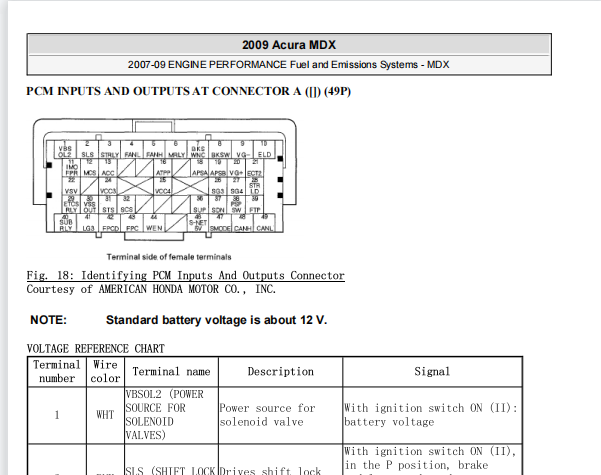Click pin 4 'FANL' in connector diagram

132,149
